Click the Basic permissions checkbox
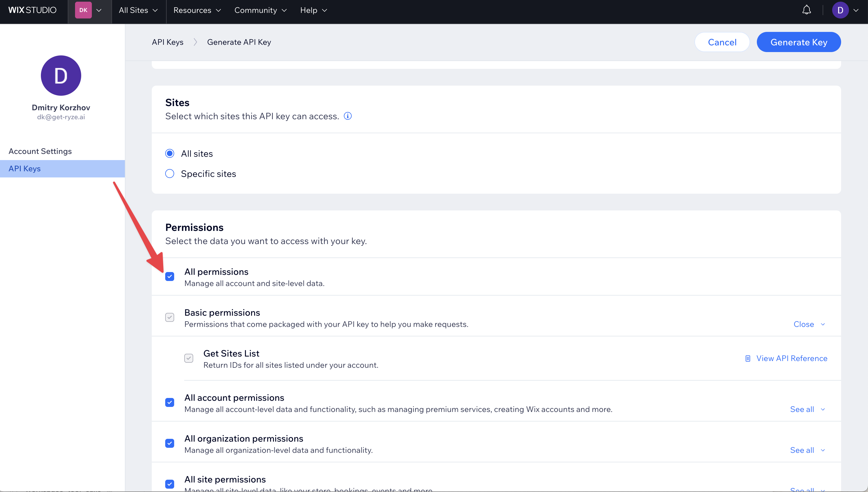The height and width of the screenshot is (492, 868). tap(170, 317)
